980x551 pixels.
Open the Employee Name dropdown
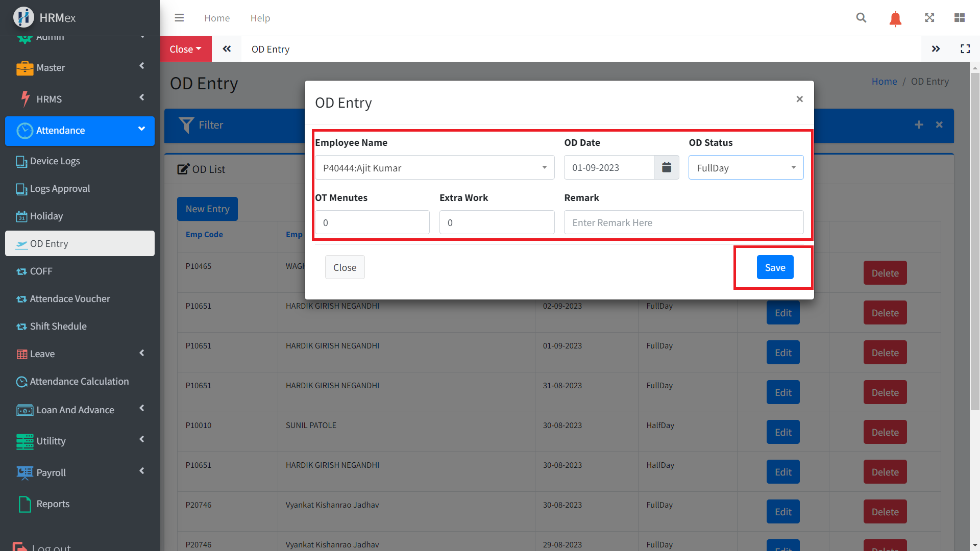(x=434, y=168)
